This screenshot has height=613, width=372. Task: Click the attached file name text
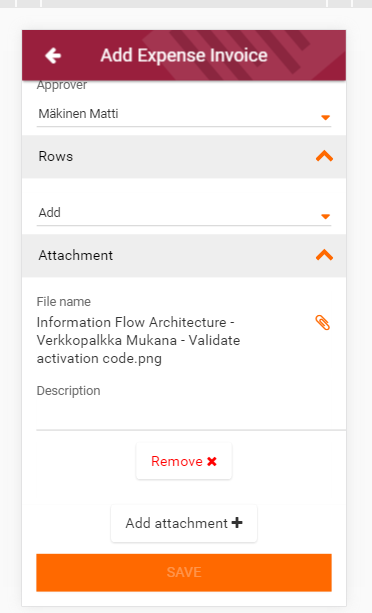[x=138, y=340]
